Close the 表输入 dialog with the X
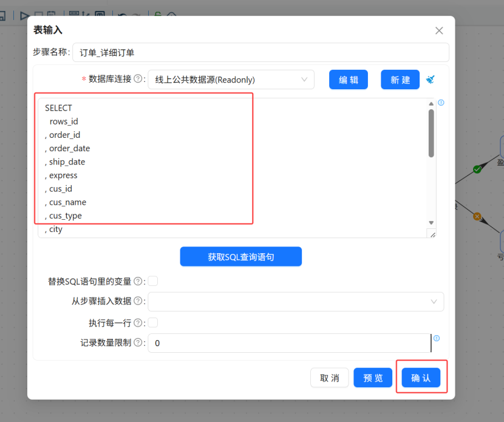504x422 pixels. click(439, 30)
